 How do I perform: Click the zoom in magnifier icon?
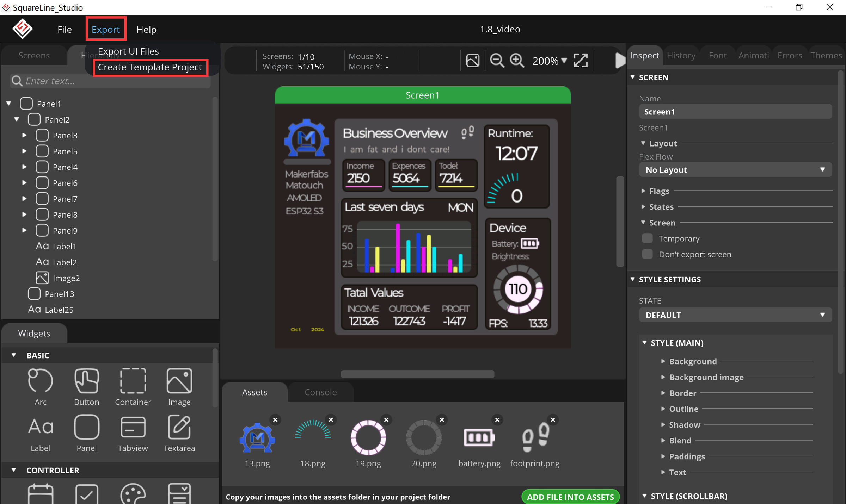517,61
